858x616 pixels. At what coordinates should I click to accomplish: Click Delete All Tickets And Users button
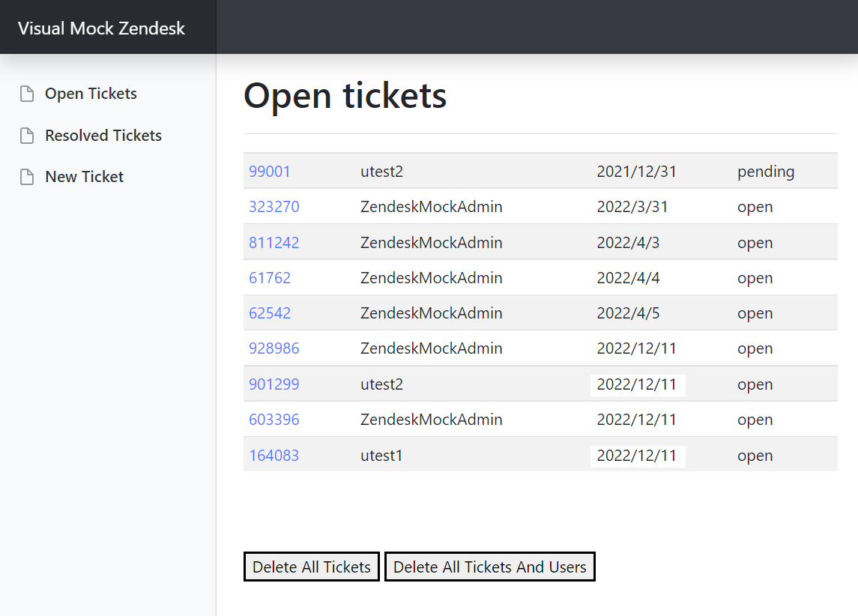[x=490, y=567]
